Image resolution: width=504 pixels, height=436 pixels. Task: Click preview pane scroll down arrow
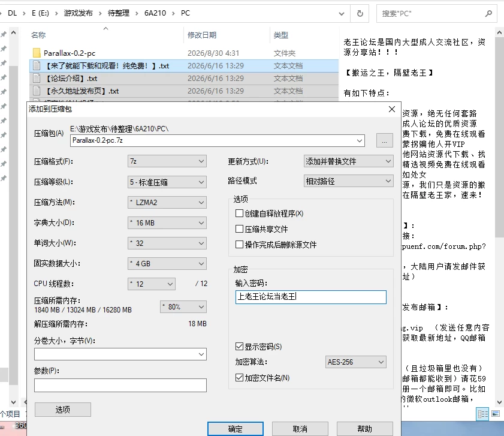coord(499,402)
